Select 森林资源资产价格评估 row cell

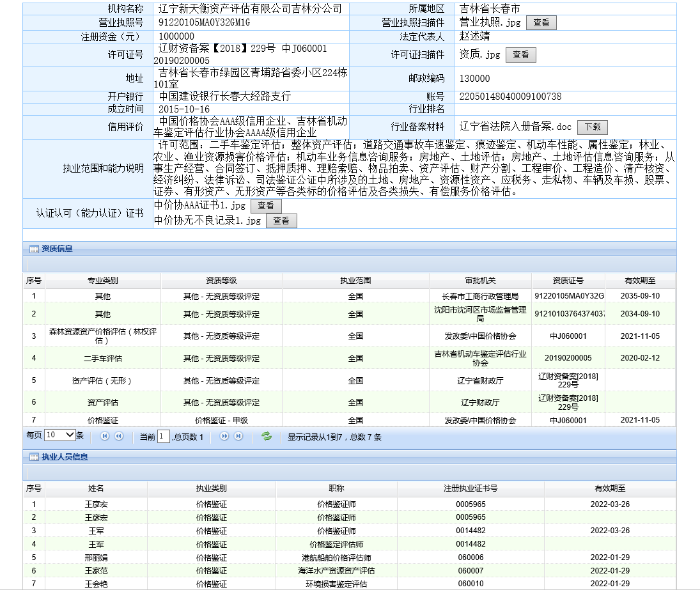(x=103, y=336)
